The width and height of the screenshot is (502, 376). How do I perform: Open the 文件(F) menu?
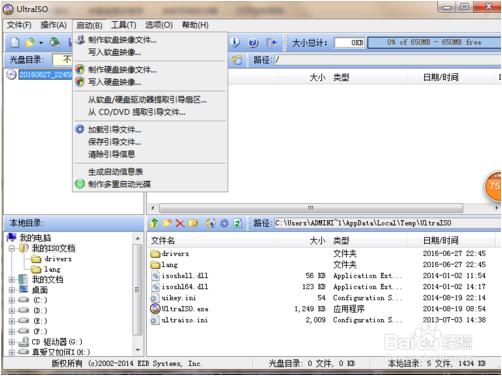(x=19, y=25)
